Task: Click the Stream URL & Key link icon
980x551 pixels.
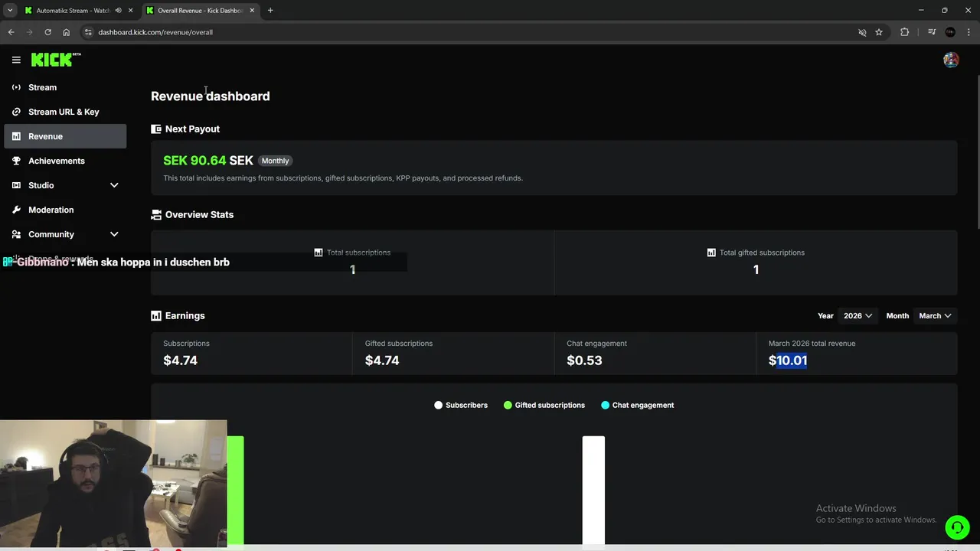Action: tap(16, 112)
